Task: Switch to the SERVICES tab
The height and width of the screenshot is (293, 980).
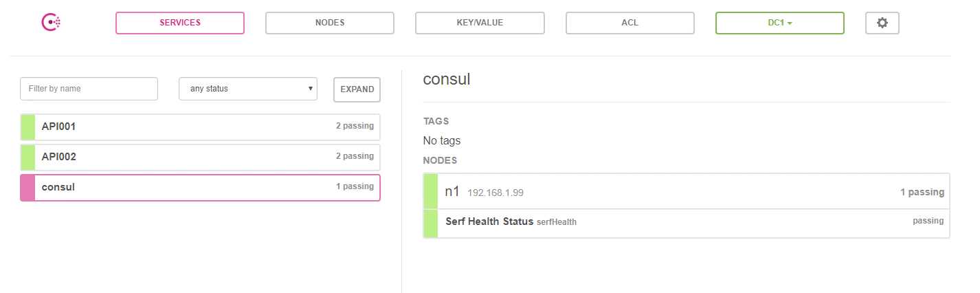Action: [180, 23]
